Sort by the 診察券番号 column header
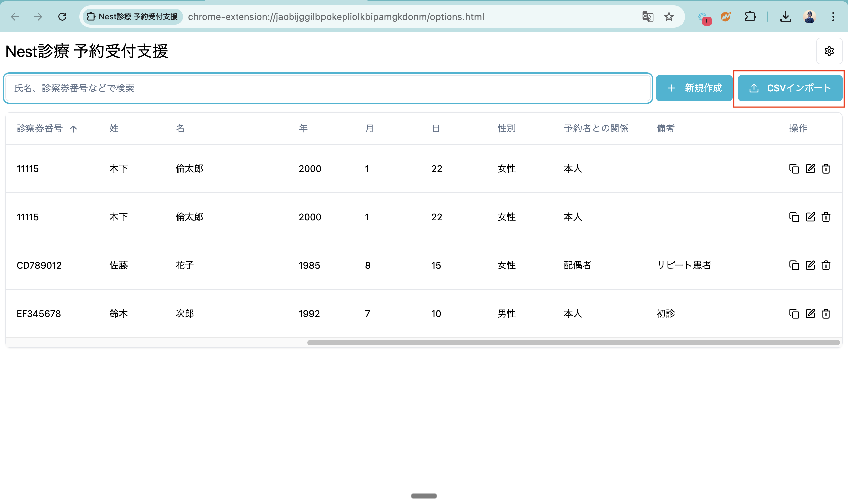The height and width of the screenshot is (504, 848). click(40, 128)
